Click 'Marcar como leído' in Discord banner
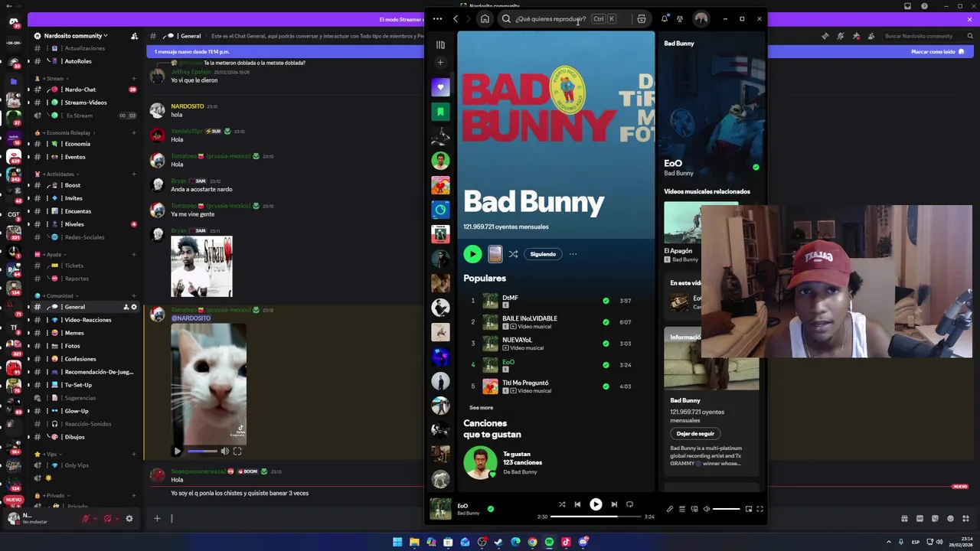The image size is (980, 551). (x=937, y=52)
